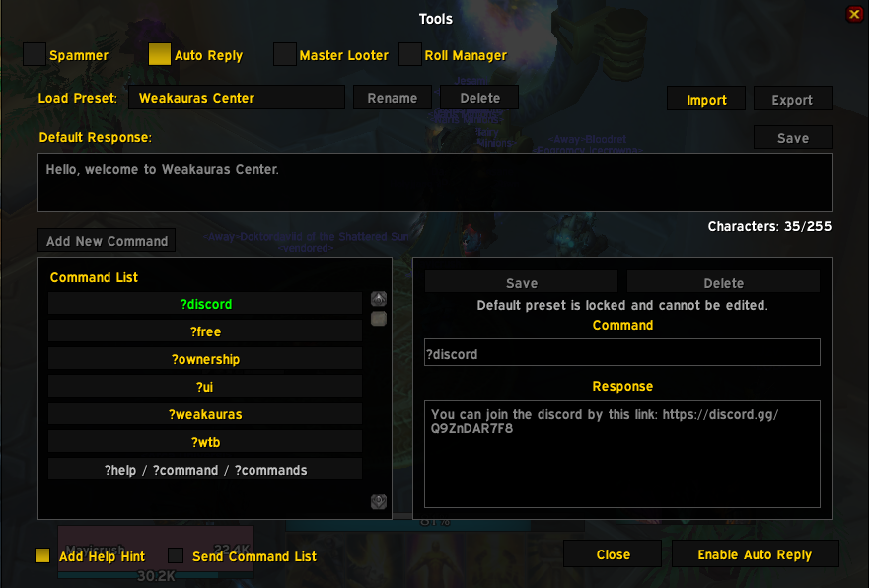The width and height of the screenshot is (869, 588).
Task: Toggle the Auto Reply checkbox
Action: click(x=160, y=55)
